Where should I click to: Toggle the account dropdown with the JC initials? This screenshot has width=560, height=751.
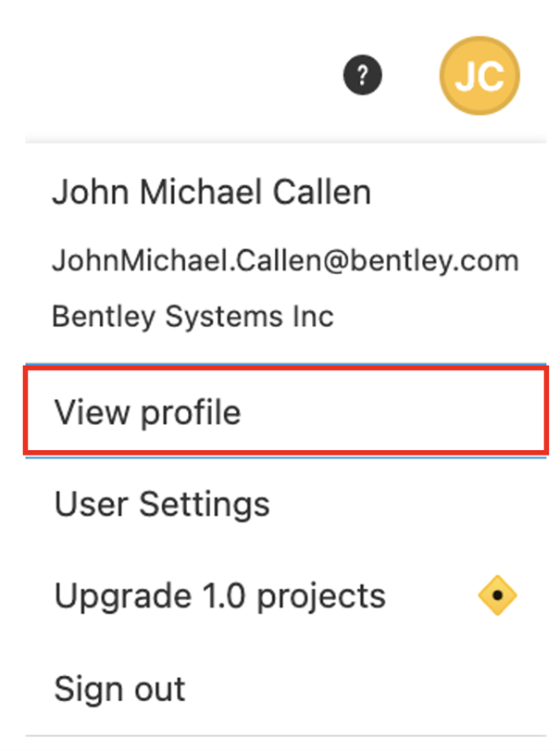479,76
